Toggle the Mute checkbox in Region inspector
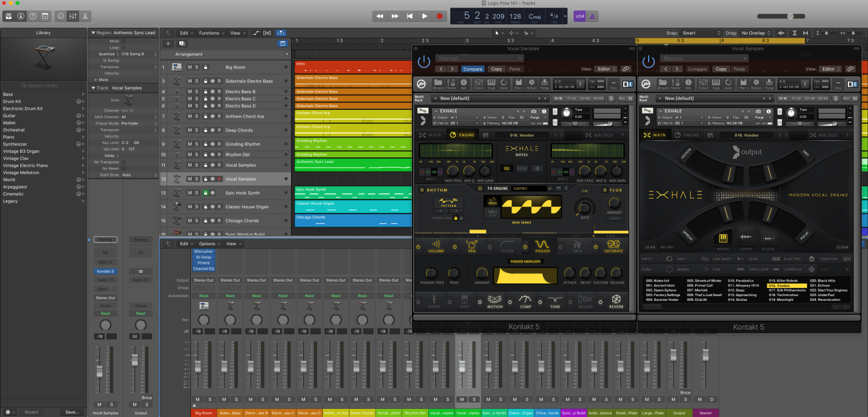This screenshot has height=417, width=868. pyautogui.click(x=123, y=41)
